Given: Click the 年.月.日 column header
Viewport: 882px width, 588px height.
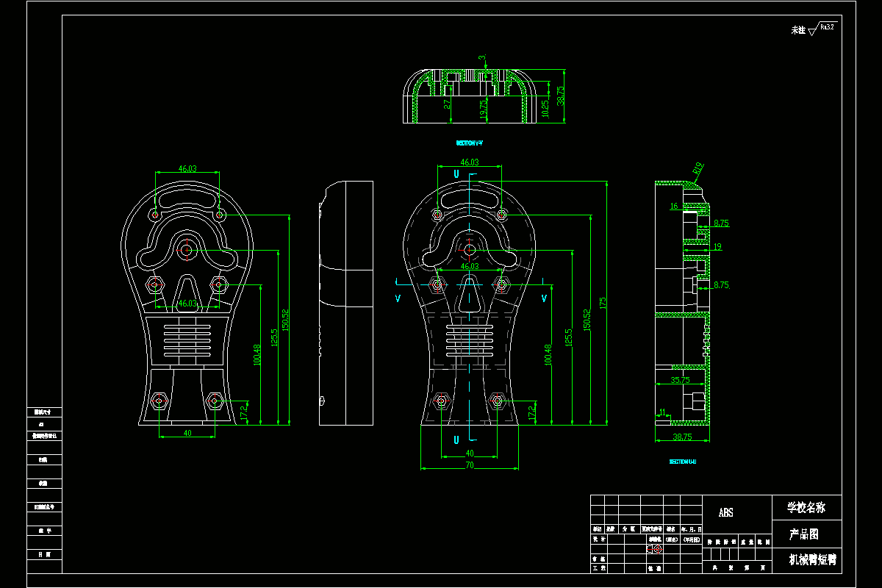Looking at the screenshot, I should (x=692, y=529).
